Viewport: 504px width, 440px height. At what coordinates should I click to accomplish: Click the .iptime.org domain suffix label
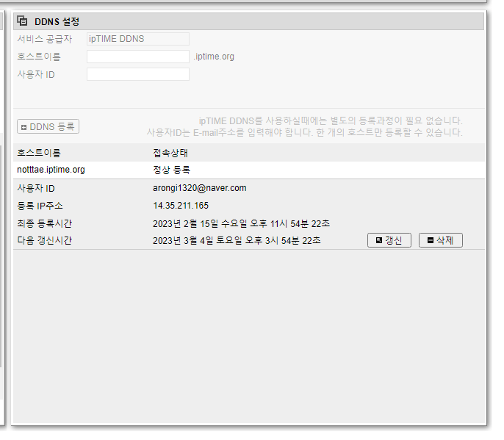[214, 57]
